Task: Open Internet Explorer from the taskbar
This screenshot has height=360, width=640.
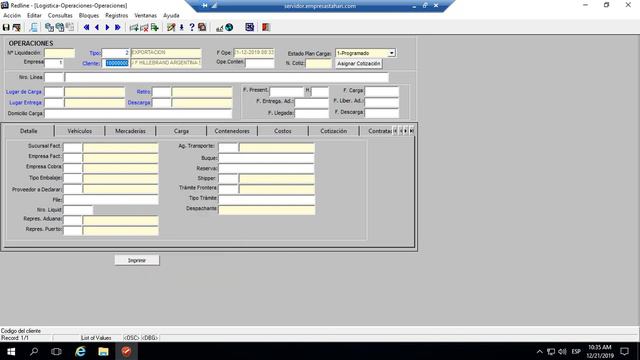Action: pyautogui.click(x=80, y=351)
